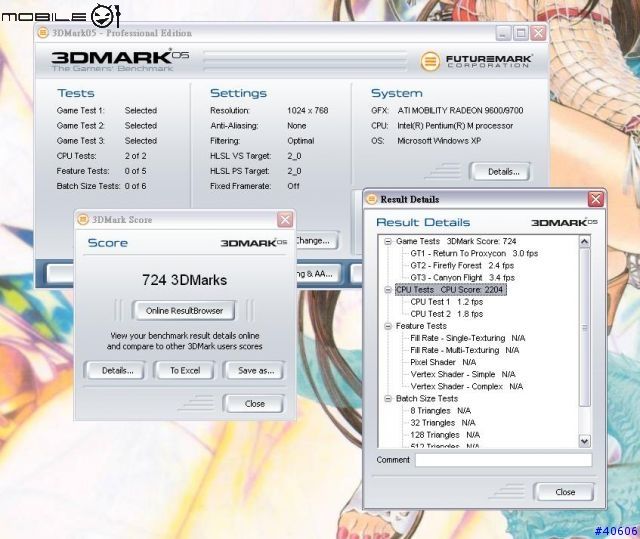Collapse the Batch Size Tests tree node
This screenshot has height=539, width=640.
[x=388, y=399]
